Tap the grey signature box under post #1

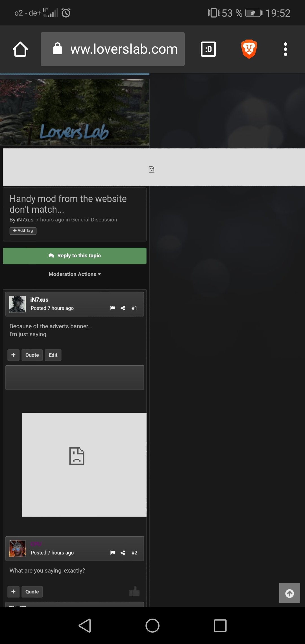75,378
